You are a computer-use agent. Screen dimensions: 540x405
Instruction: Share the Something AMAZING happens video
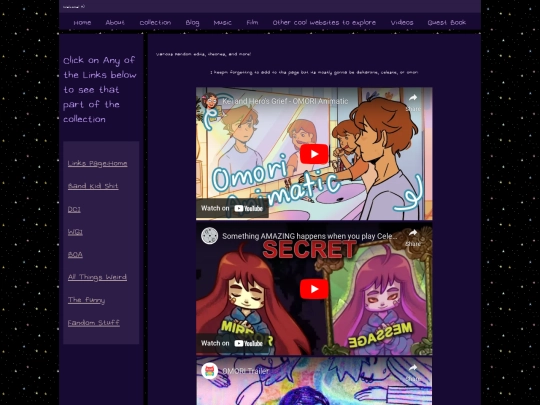click(413, 238)
